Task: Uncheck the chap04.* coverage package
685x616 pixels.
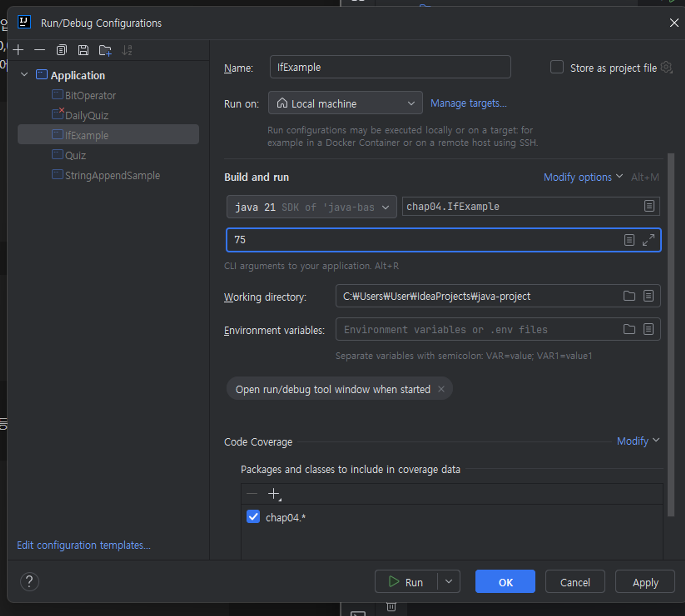Action: pyautogui.click(x=253, y=517)
